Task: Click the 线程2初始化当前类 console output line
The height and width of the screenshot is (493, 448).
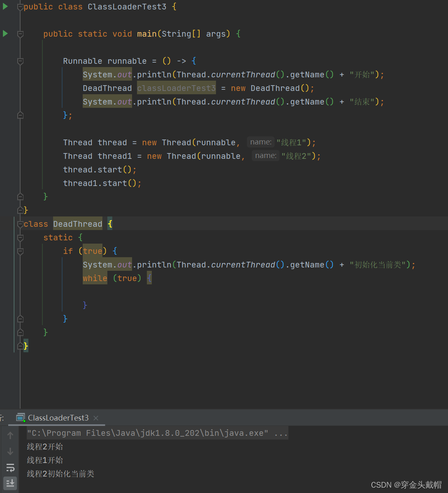Action: pyautogui.click(x=60, y=474)
